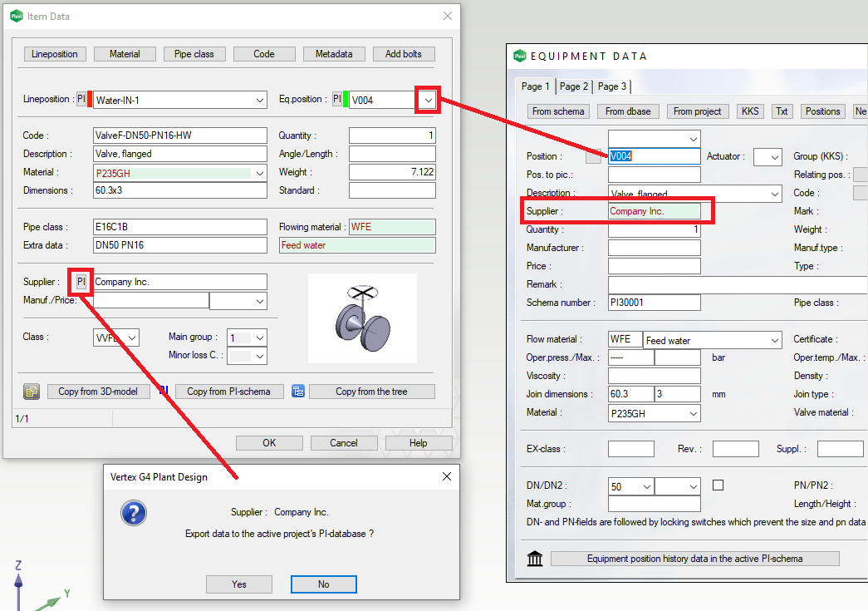The height and width of the screenshot is (611, 868).
Task: Click the Lineposition button
Action: point(54,54)
